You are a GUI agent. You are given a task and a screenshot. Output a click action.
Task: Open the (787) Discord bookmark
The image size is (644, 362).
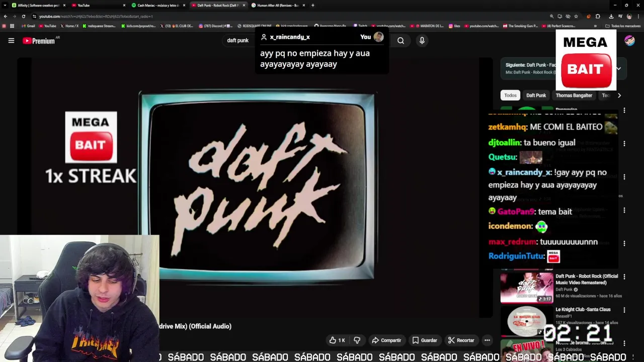(x=216, y=26)
